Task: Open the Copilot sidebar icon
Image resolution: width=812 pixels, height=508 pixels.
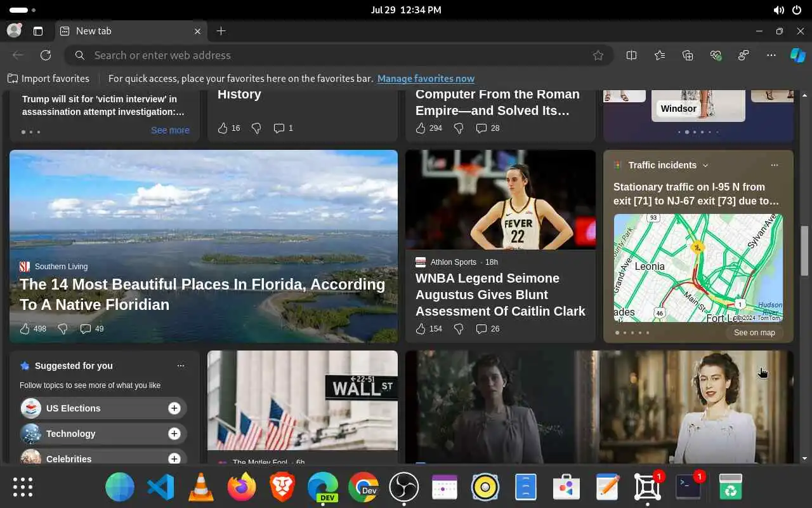Action: coord(797,55)
